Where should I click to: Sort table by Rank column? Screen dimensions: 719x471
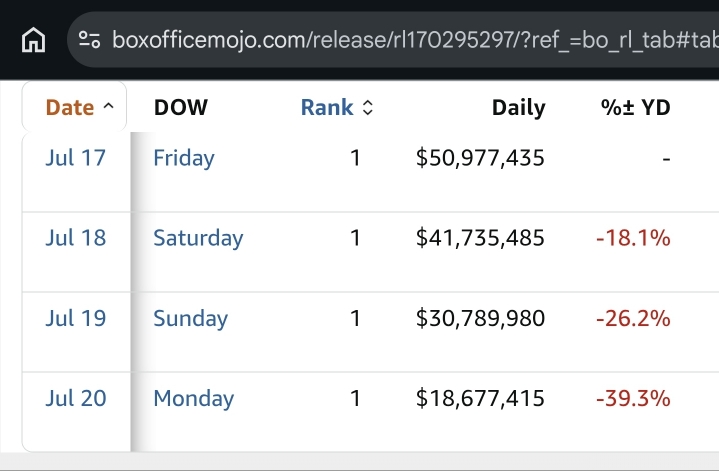click(327, 107)
